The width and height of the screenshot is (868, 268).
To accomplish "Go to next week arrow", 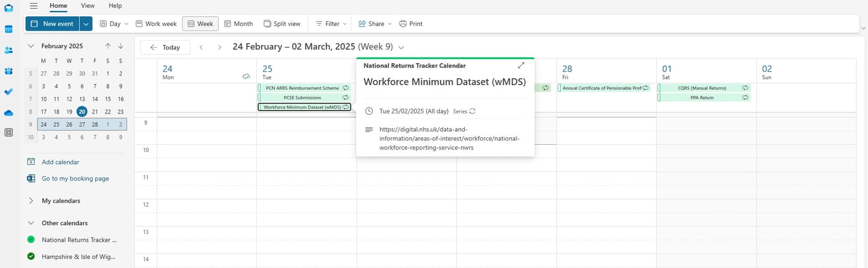I will click(x=219, y=47).
